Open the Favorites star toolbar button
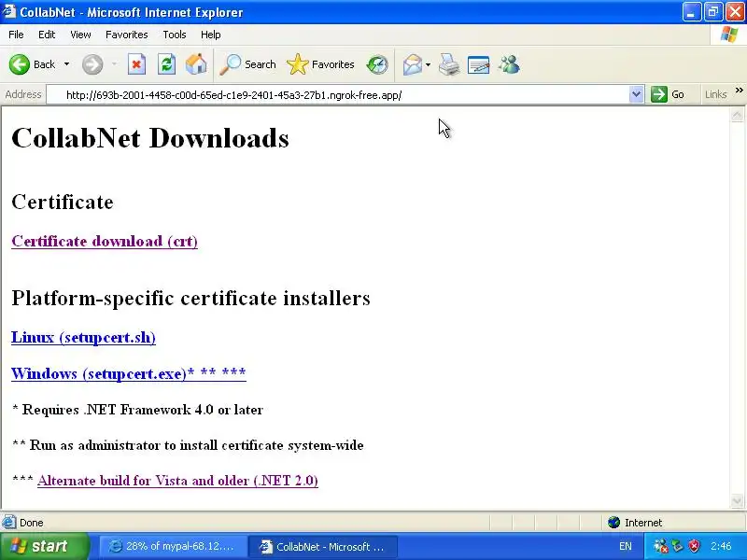 click(x=320, y=64)
